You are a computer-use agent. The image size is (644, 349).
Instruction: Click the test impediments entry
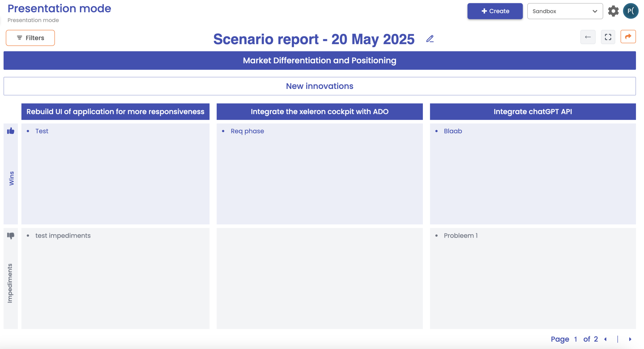click(x=63, y=236)
